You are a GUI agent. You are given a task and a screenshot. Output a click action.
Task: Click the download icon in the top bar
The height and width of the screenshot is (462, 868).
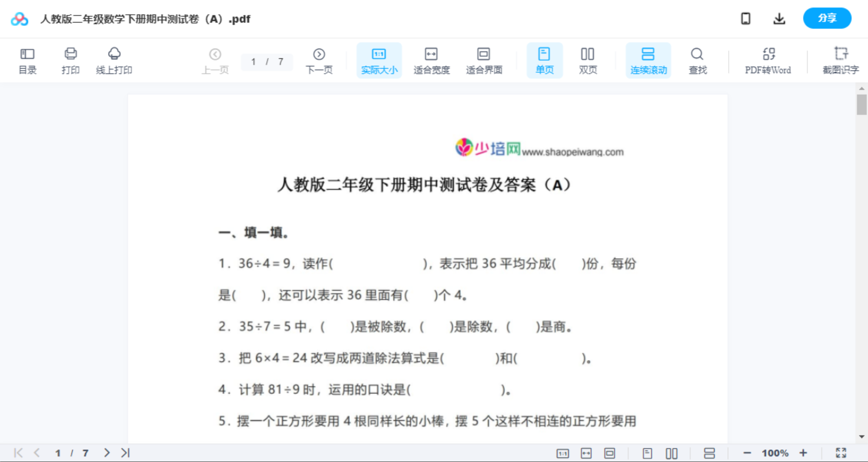tap(779, 18)
